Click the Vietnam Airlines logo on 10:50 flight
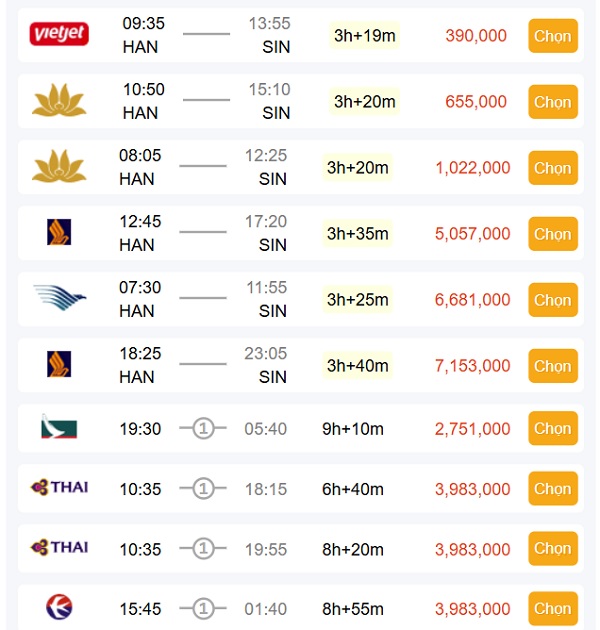This screenshot has height=630, width=600. (60, 101)
